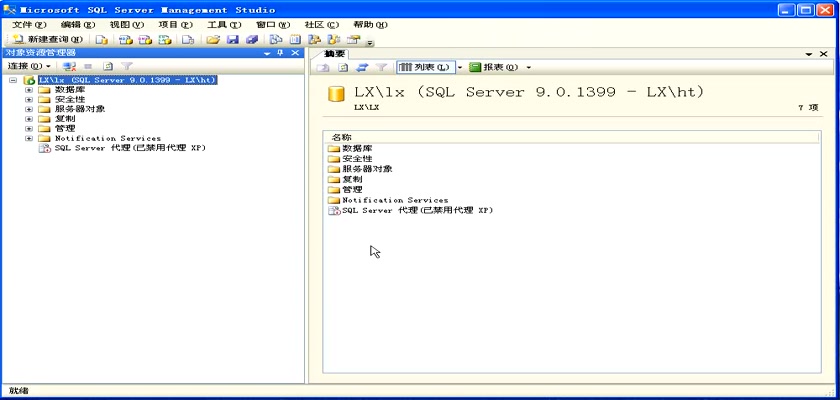
Task: Select 数据库 folder in Summary list
Action: coord(350,148)
